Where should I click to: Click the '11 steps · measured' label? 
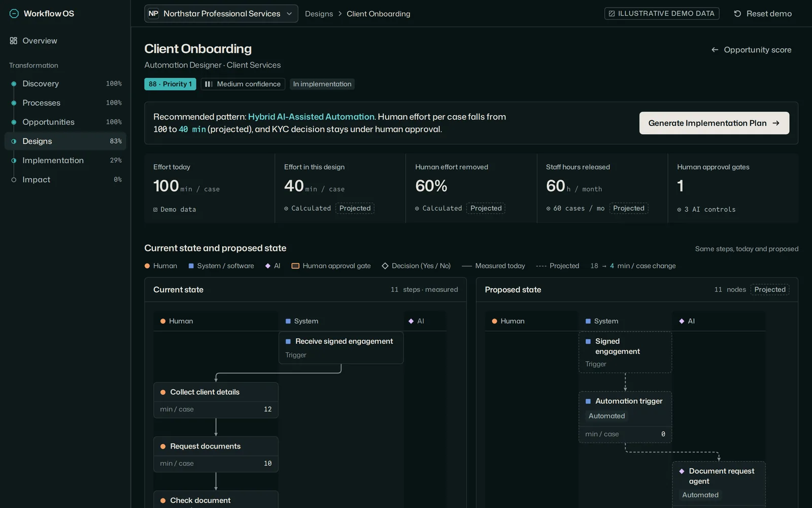click(424, 290)
